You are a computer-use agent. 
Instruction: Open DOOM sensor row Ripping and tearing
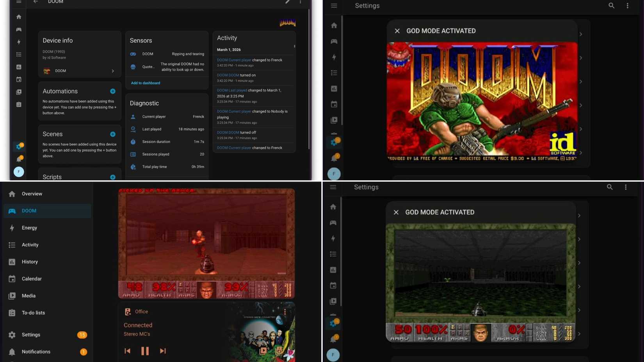pos(167,54)
